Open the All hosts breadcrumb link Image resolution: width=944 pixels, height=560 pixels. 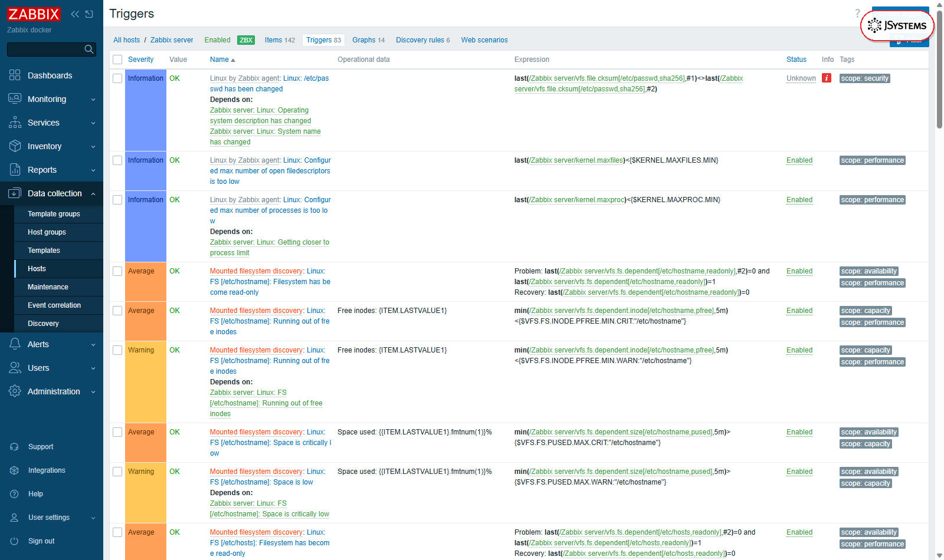click(127, 40)
